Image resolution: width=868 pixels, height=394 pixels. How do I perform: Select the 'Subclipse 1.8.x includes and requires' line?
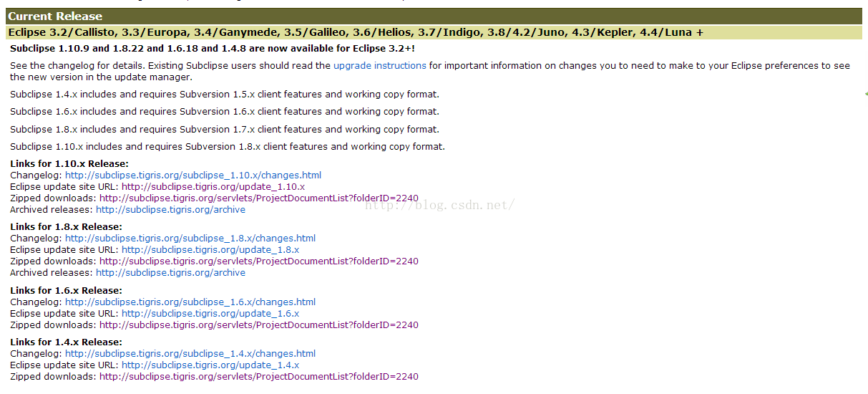225,130
